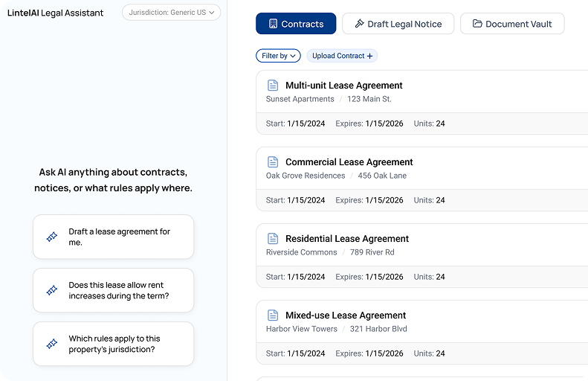The width and height of the screenshot is (588, 381).
Task: Click the Upload Contract button
Action: 341,56
